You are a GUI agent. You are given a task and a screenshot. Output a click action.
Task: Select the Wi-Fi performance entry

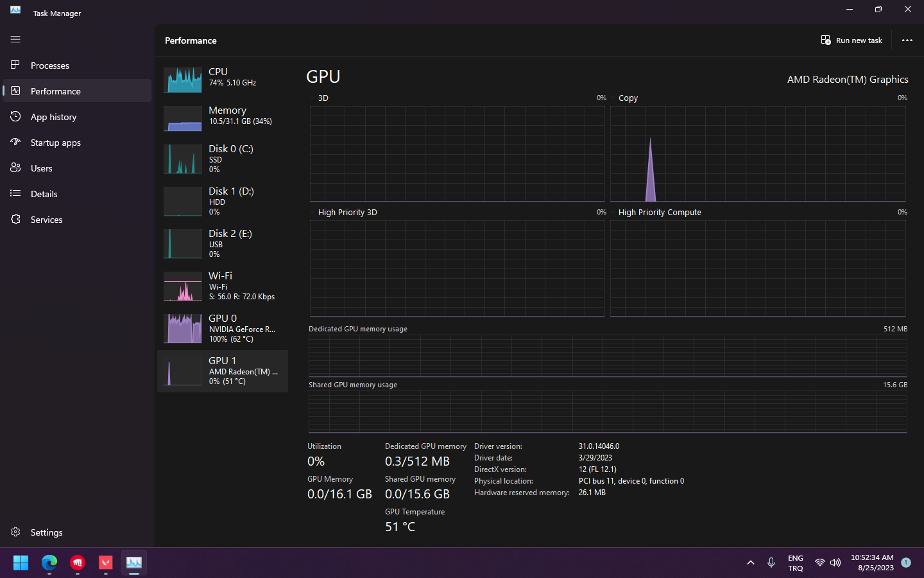pyautogui.click(x=223, y=286)
